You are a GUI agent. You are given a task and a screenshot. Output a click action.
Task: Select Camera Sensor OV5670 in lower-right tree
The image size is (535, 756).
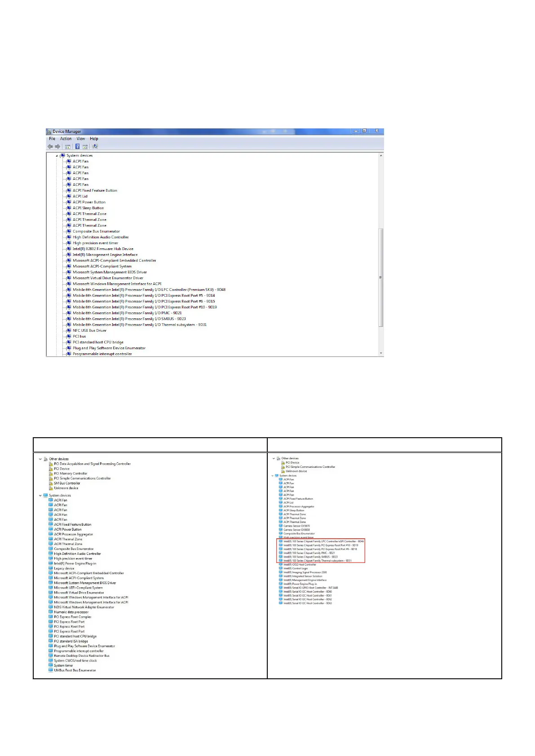click(296, 526)
